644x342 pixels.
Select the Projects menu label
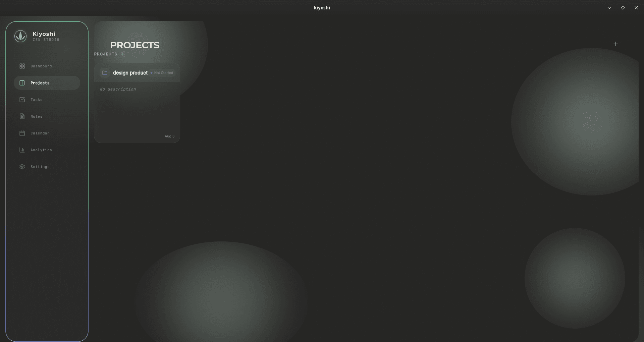pos(40,83)
